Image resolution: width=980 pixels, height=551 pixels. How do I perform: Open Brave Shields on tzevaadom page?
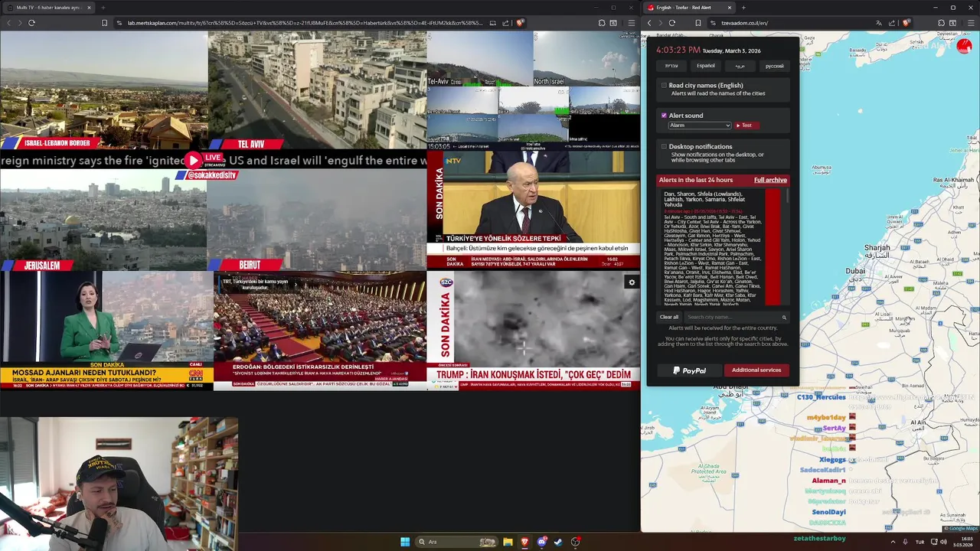tap(906, 23)
